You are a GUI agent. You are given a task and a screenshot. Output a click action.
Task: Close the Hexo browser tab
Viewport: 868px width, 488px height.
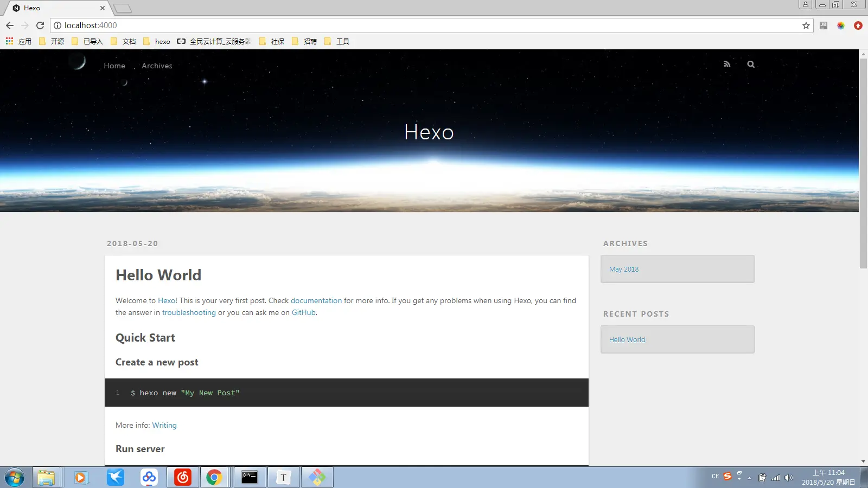(103, 8)
